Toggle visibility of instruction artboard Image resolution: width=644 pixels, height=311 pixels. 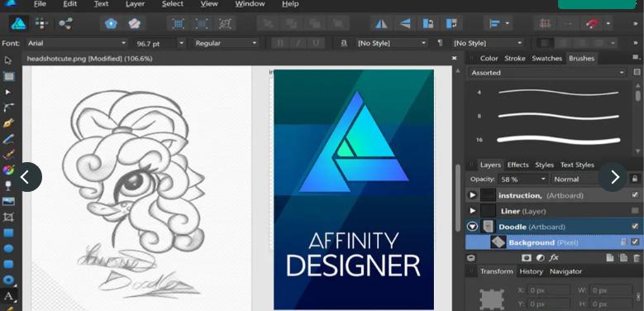click(635, 195)
